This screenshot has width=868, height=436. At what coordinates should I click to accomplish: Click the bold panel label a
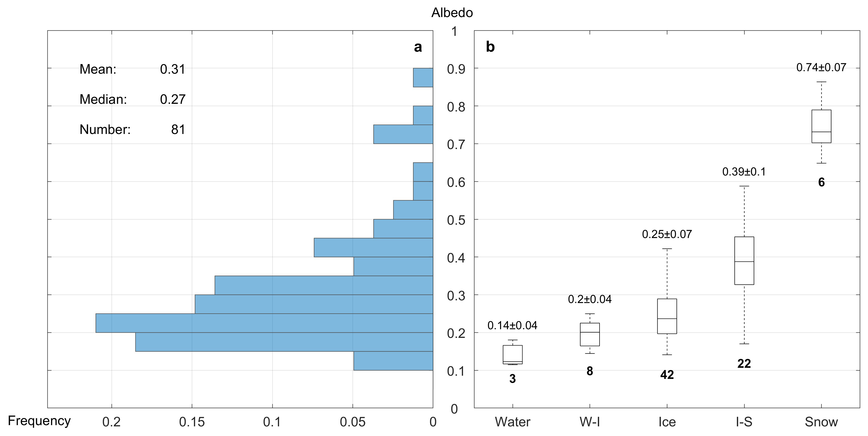click(x=418, y=47)
